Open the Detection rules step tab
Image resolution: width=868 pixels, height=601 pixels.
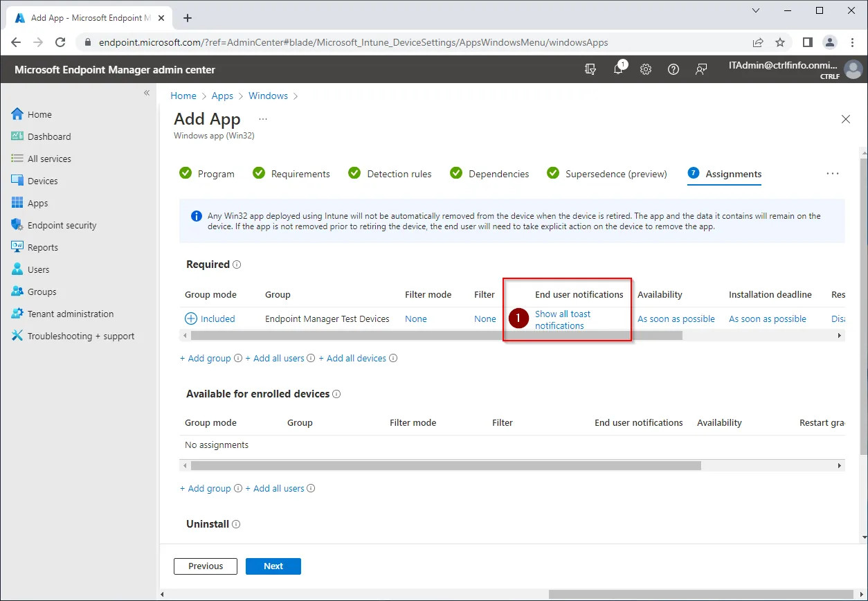tap(390, 174)
